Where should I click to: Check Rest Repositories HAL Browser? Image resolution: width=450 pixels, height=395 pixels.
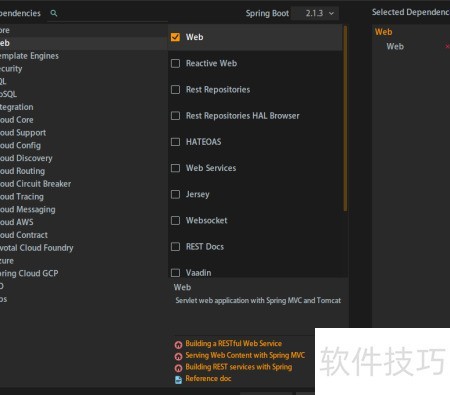coord(175,116)
